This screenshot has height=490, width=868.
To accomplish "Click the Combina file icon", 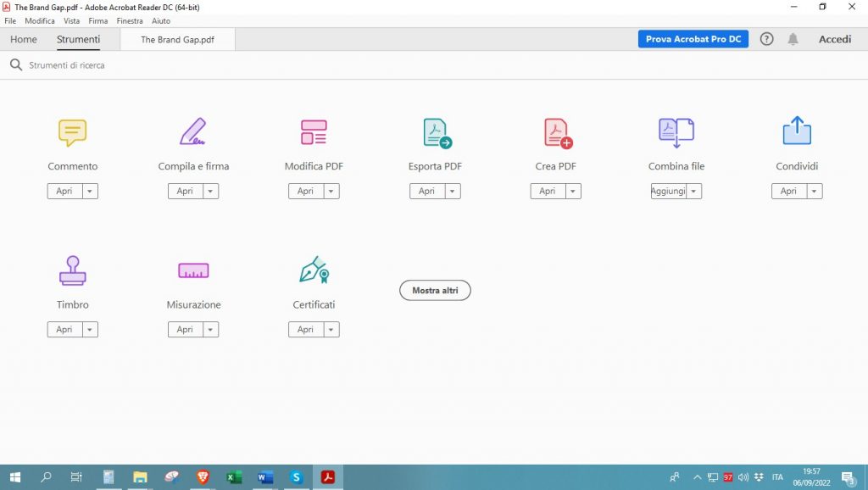I will [676, 132].
